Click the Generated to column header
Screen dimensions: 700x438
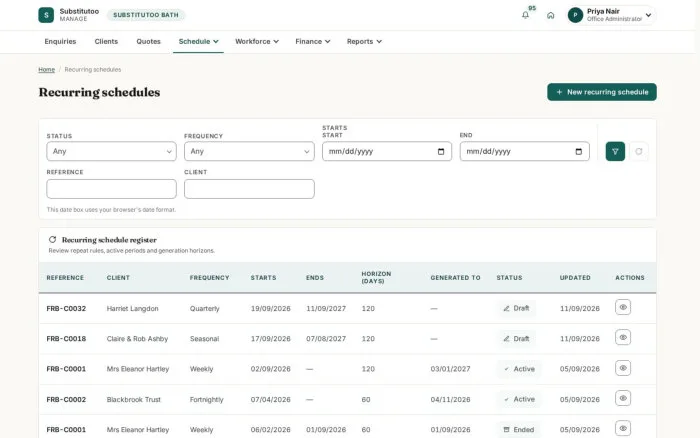click(x=455, y=278)
